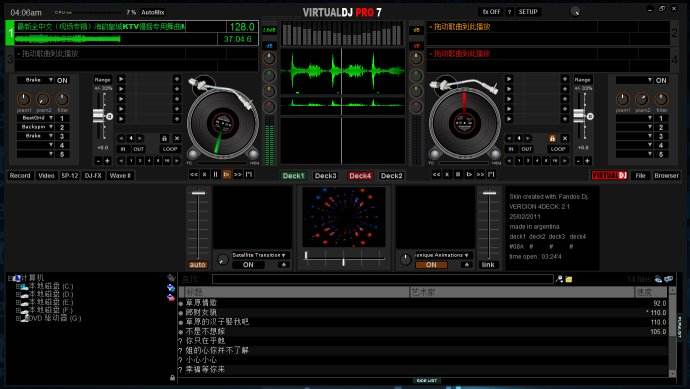Pause playback on the left deck
Image resolution: width=690 pixels, height=389 pixels.
click(x=216, y=175)
